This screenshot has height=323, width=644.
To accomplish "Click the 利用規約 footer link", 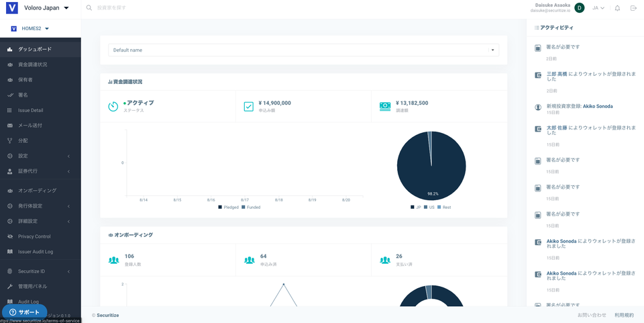I will [624, 315].
